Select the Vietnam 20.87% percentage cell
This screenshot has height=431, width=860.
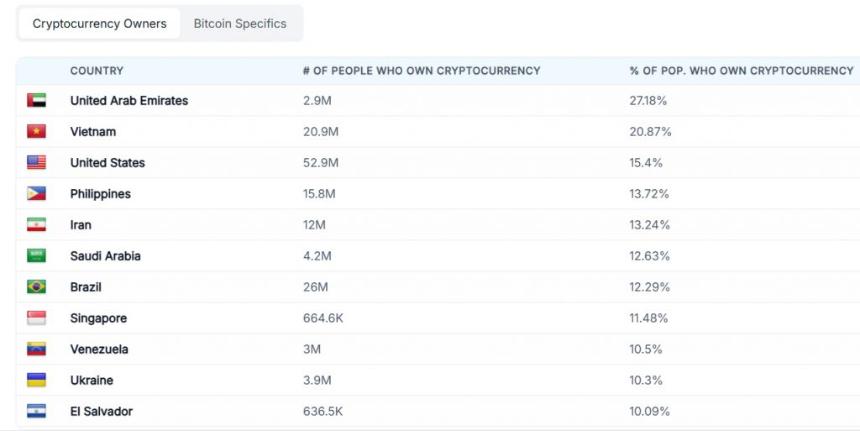coord(650,132)
